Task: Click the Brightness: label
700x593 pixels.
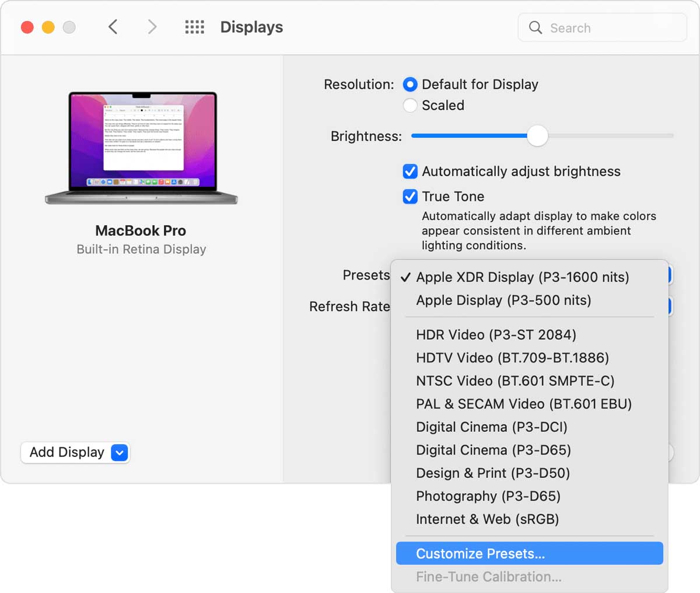Action: [x=366, y=137]
